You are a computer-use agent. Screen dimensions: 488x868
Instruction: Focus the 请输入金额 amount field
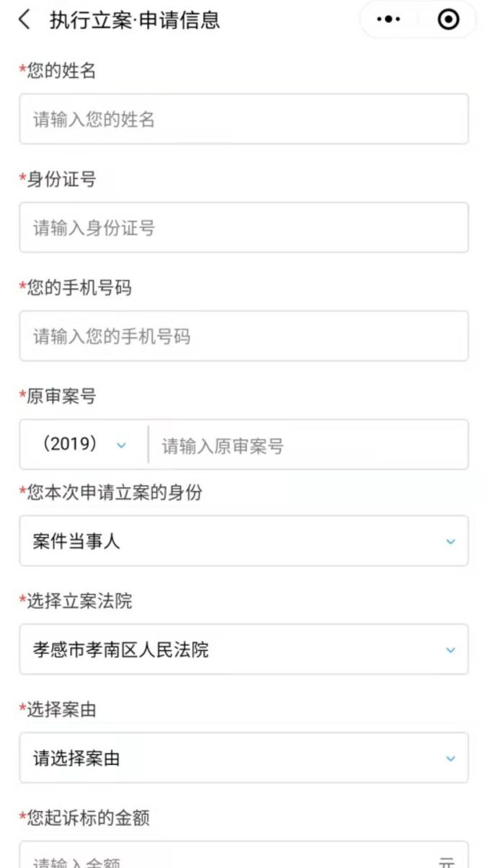(231, 859)
